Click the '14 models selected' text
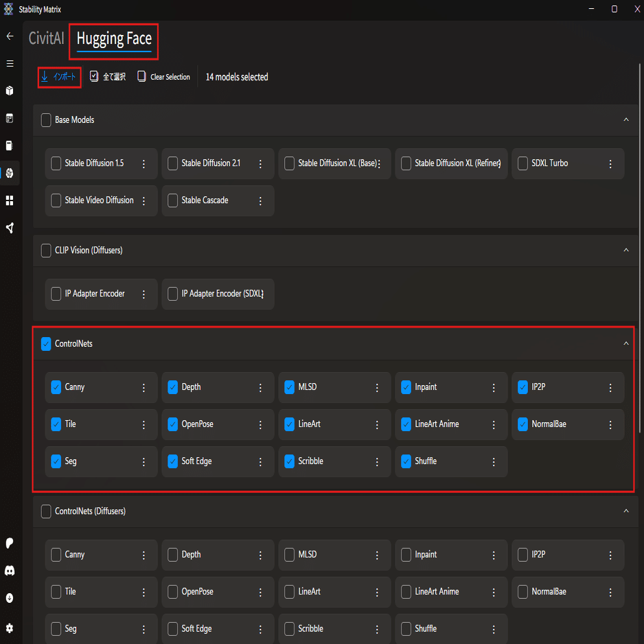 click(x=237, y=77)
